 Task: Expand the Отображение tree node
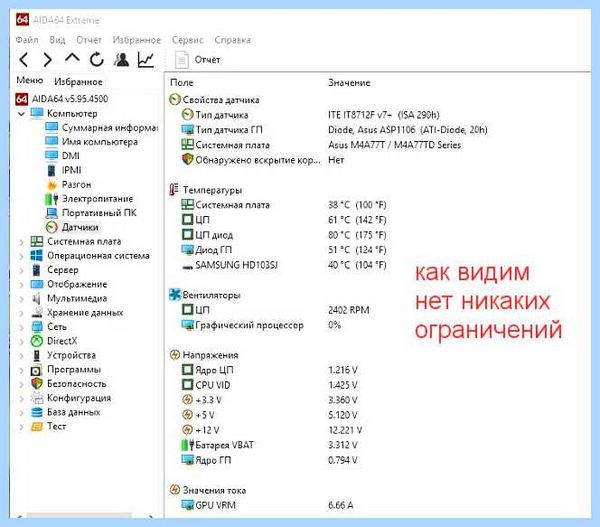[21, 285]
